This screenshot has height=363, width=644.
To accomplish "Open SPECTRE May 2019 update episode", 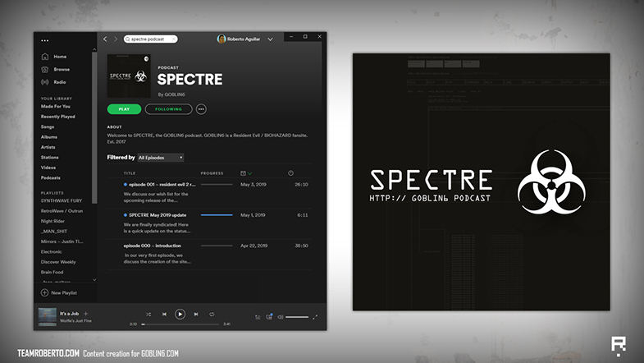I will (158, 215).
